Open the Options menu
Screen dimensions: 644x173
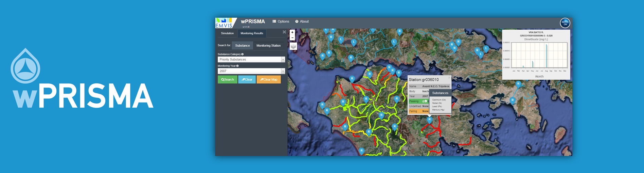point(281,21)
